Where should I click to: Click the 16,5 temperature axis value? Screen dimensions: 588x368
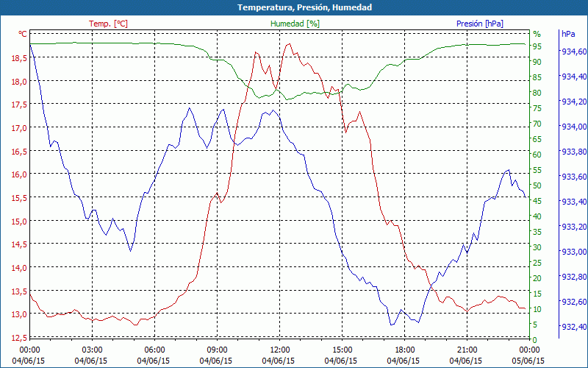click(20, 151)
